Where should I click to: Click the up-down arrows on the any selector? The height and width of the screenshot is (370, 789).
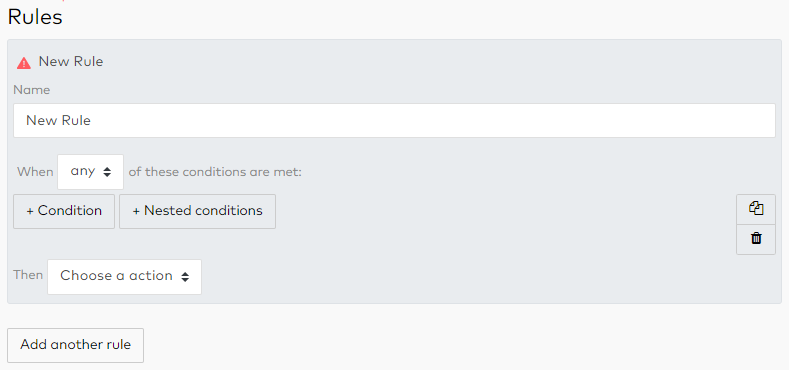click(107, 172)
